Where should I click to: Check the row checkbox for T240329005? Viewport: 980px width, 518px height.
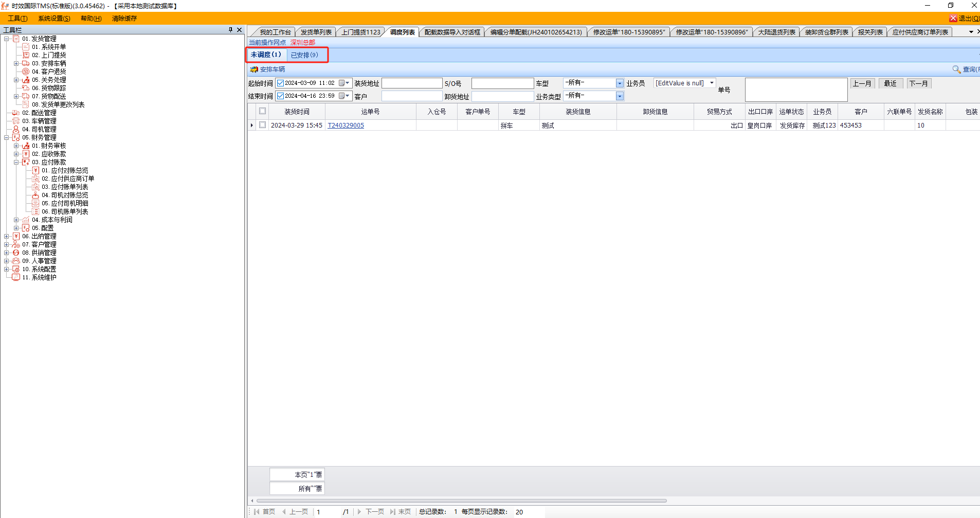(x=262, y=125)
